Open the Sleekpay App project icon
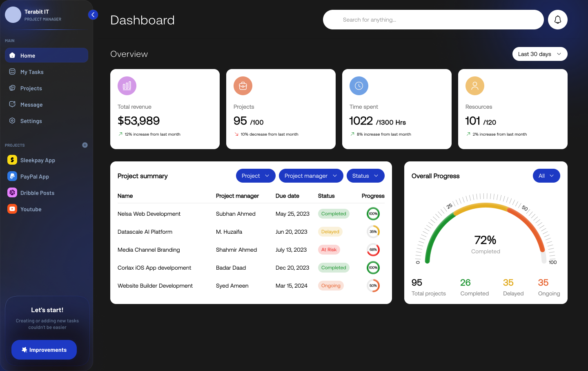Screen dimensions: 588x371 coord(12,160)
